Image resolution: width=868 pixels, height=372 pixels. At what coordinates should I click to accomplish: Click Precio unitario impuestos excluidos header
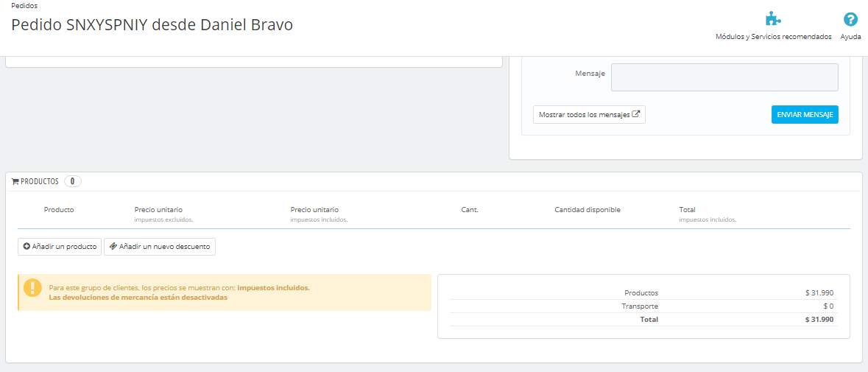(164, 214)
